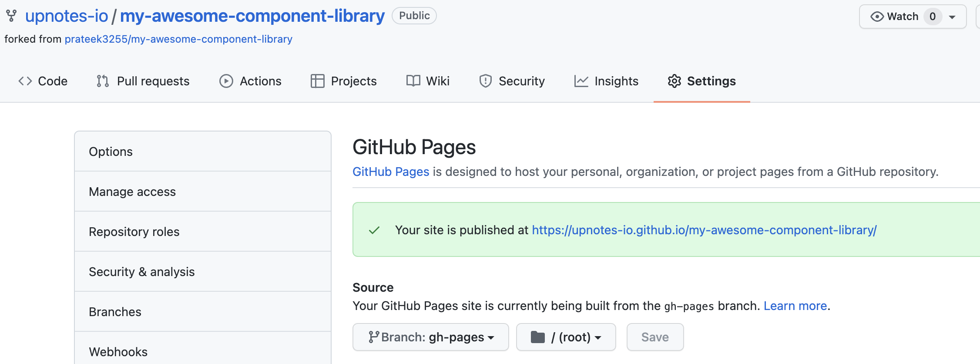Switch to the Actions tab
Image resolution: width=980 pixels, height=364 pixels.
[251, 81]
